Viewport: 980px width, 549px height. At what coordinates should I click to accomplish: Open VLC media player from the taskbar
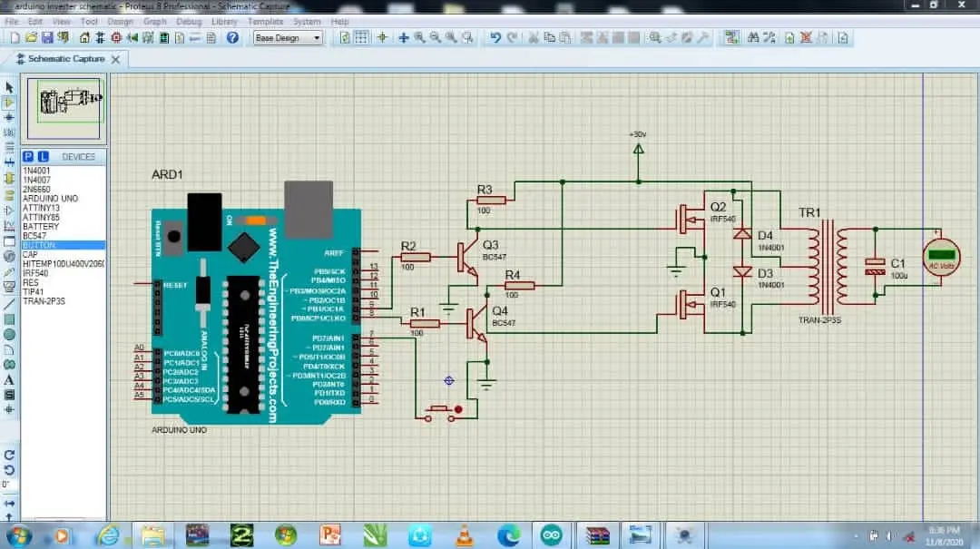(465, 536)
